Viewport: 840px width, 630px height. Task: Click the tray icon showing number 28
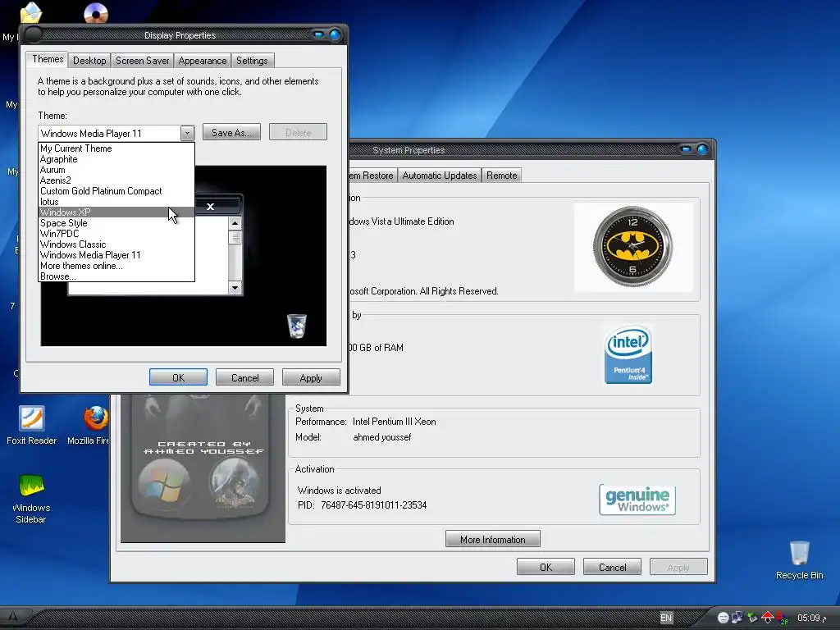(782, 619)
